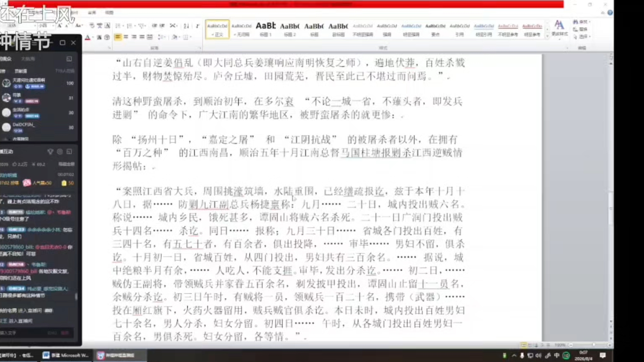
Task: Toggle align text left button
Action: [x=118, y=37]
